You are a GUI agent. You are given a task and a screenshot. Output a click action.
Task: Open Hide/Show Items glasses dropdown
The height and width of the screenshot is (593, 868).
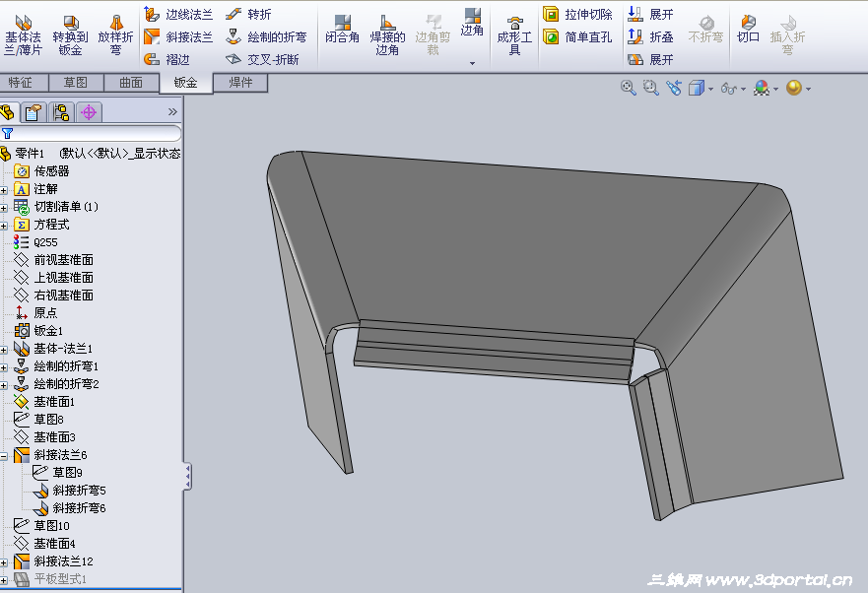(x=743, y=89)
